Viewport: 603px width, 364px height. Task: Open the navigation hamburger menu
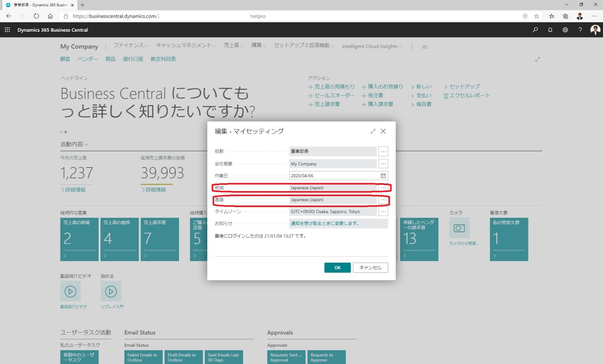(x=424, y=47)
